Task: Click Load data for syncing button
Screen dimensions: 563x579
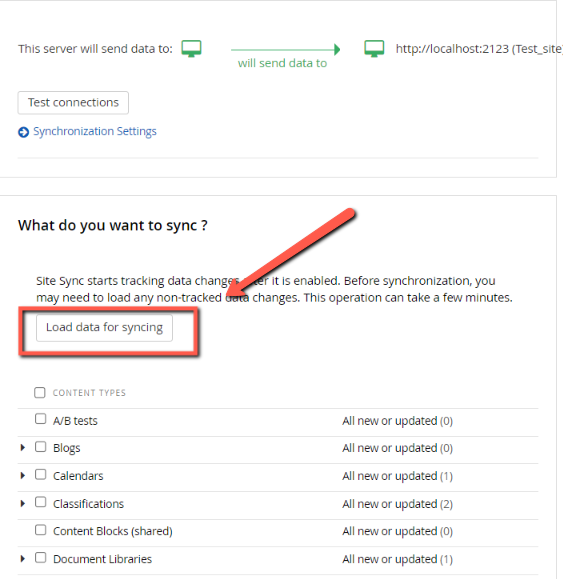Action: [104, 328]
